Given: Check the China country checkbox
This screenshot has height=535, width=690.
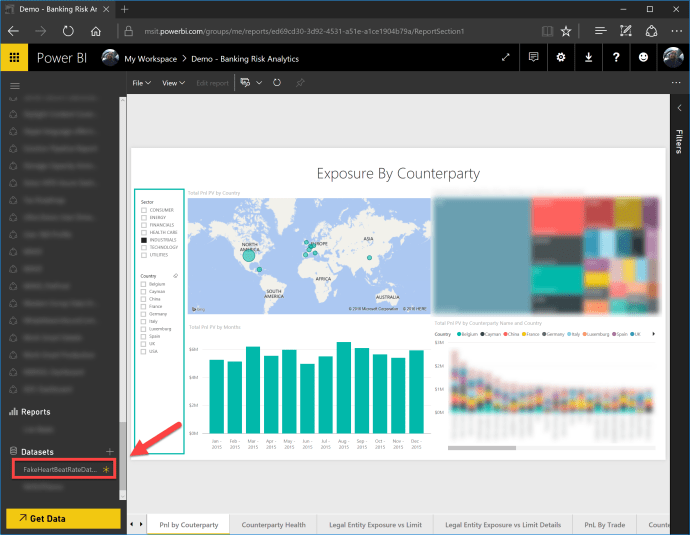Looking at the screenshot, I should tap(143, 299).
